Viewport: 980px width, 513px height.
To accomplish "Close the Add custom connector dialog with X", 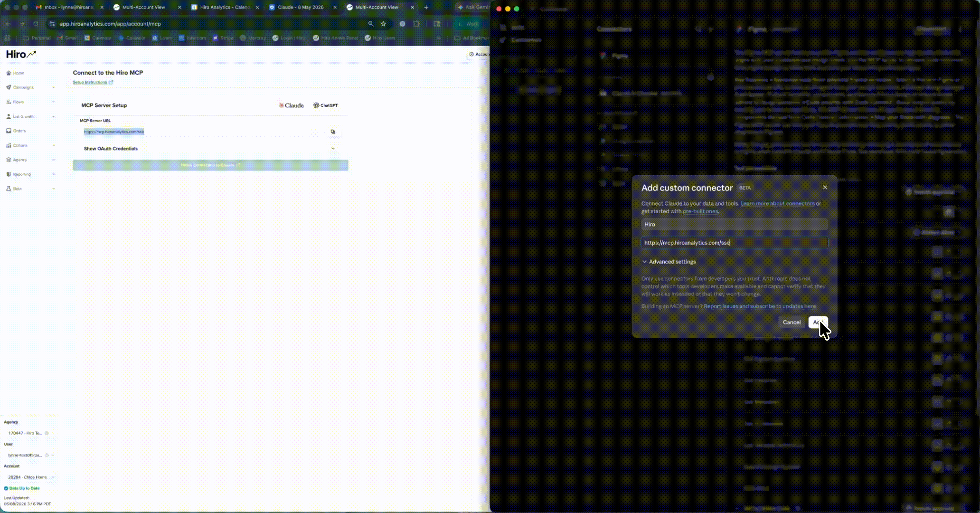I will click(825, 188).
